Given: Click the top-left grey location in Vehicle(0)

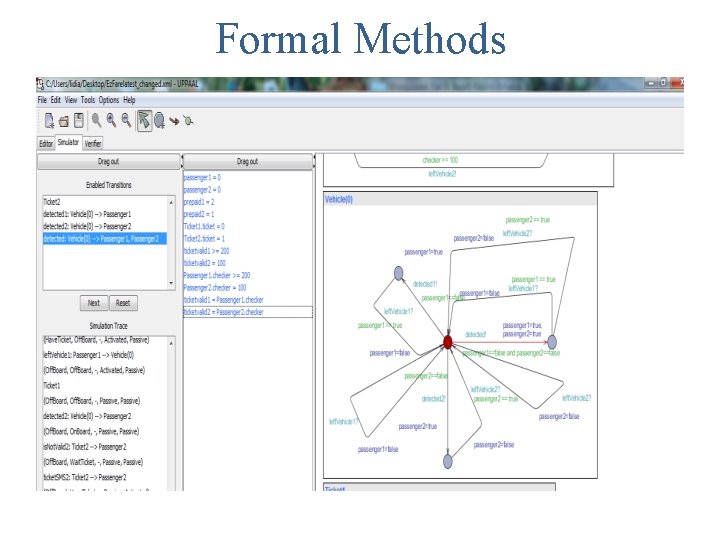Looking at the screenshot, I should (399, 273).
